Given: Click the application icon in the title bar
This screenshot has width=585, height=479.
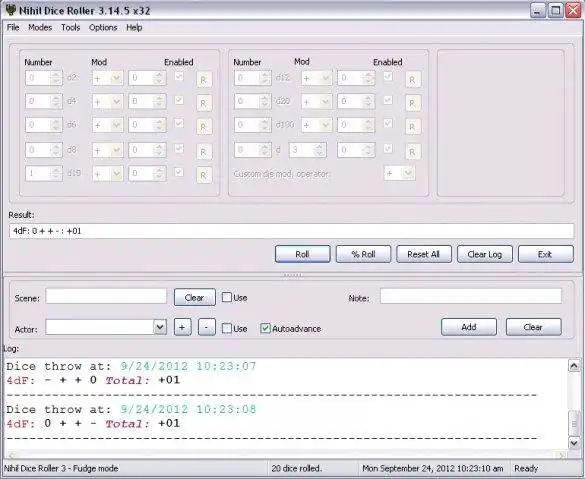Looking at the screenshot, I should click(11, 10).
